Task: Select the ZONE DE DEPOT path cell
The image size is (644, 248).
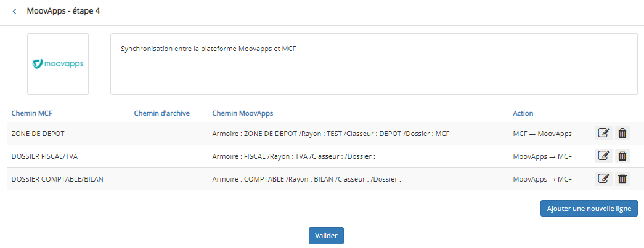Action: (x=38, y=133)
